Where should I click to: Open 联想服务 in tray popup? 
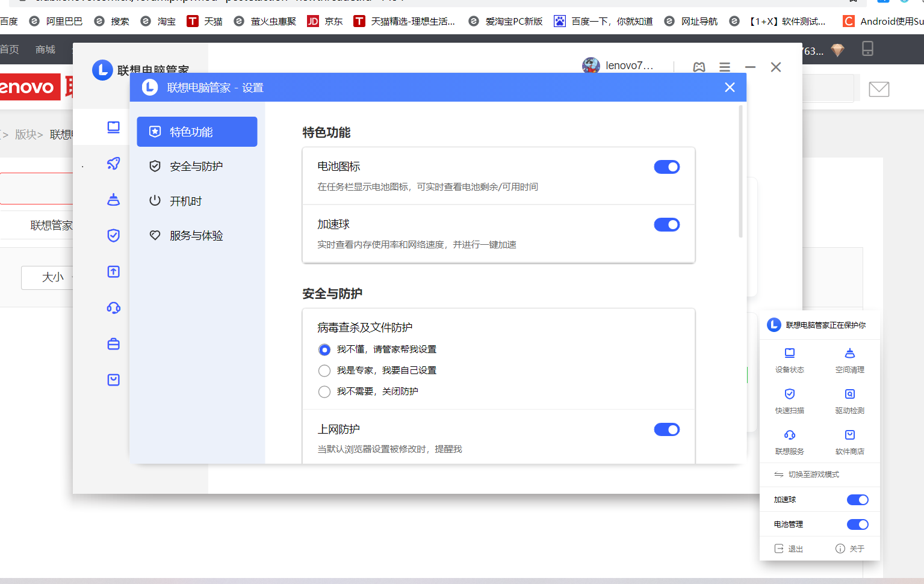point(790,442)
